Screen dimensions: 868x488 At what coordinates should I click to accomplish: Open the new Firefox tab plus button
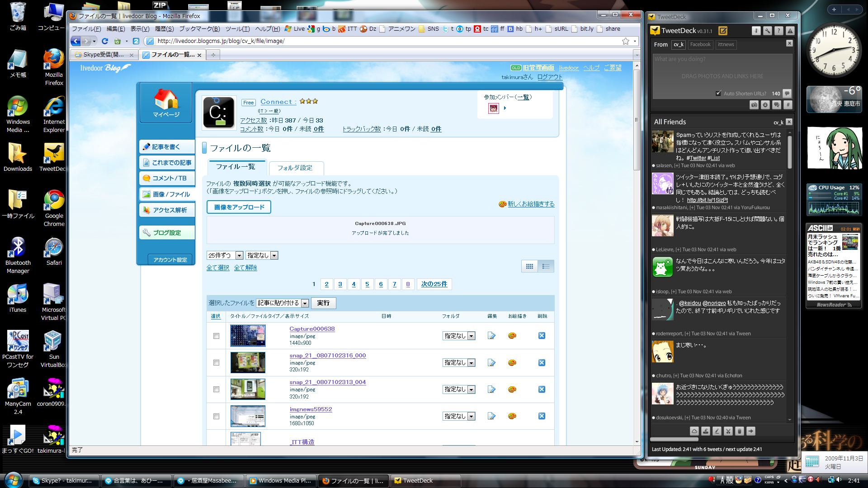pyautogui.click(x=213, y=55)
